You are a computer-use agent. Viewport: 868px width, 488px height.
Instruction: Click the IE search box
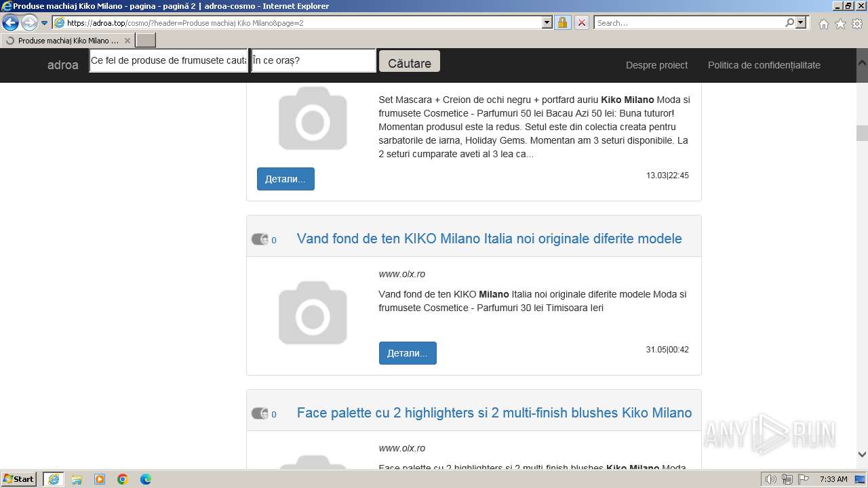688,22
